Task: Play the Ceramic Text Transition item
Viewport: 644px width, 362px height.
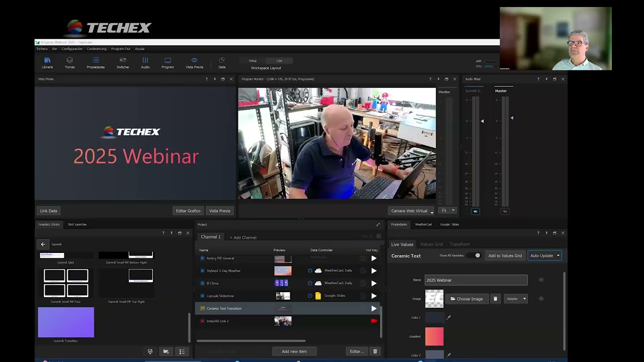Action: [374, 308]
